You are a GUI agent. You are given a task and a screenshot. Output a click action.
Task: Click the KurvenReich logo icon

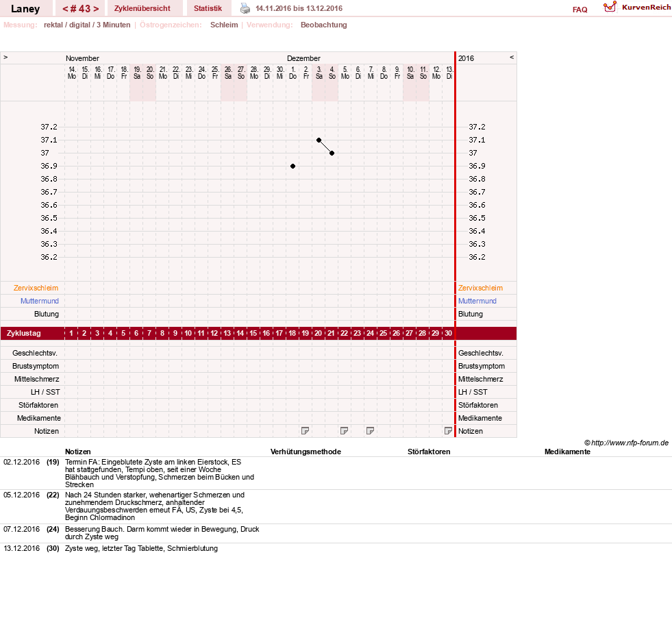tap(610, 7)
